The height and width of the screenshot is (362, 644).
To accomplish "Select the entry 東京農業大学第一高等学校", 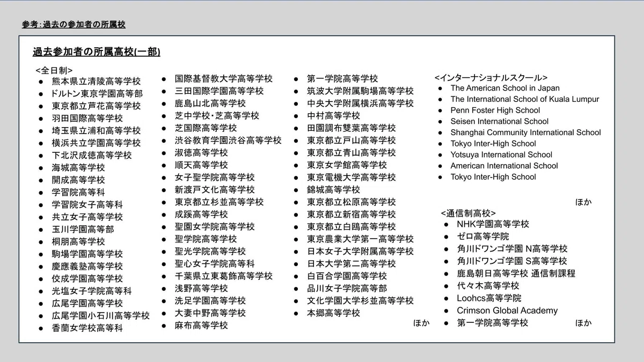I will click(360, 239).
